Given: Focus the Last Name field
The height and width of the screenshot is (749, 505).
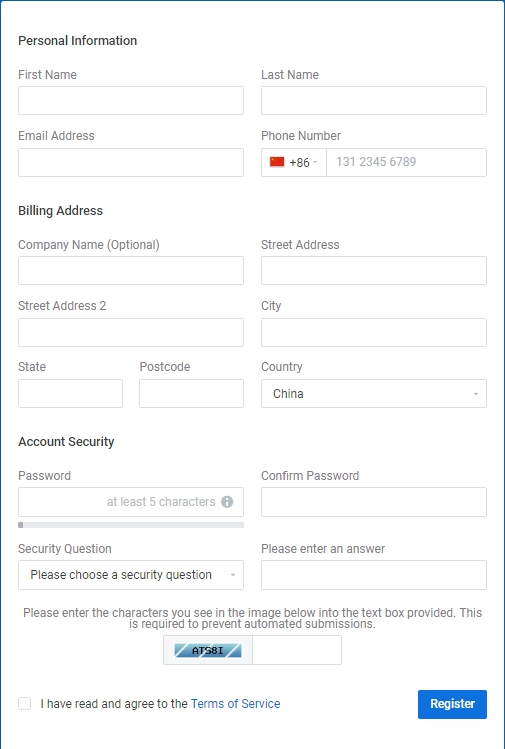Looking at the screenshot, I should pos(374,100).
